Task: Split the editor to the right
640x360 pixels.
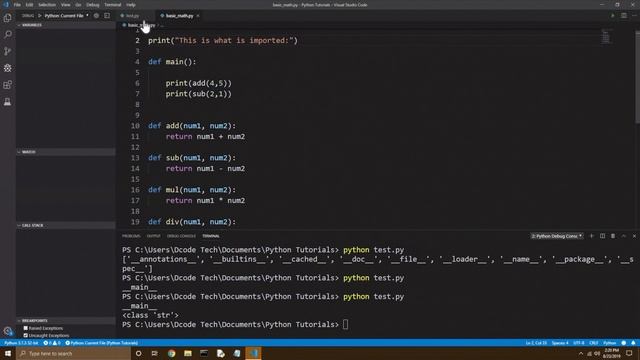Action: coord(624,16)
